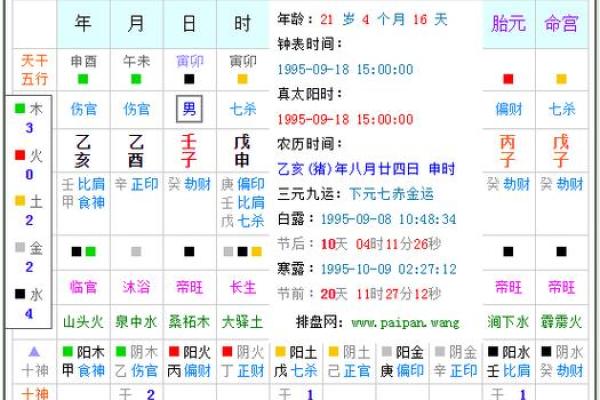Click the green 木 swatch in the legend
The width and height of the screenshot is (600, 400).
20,108
